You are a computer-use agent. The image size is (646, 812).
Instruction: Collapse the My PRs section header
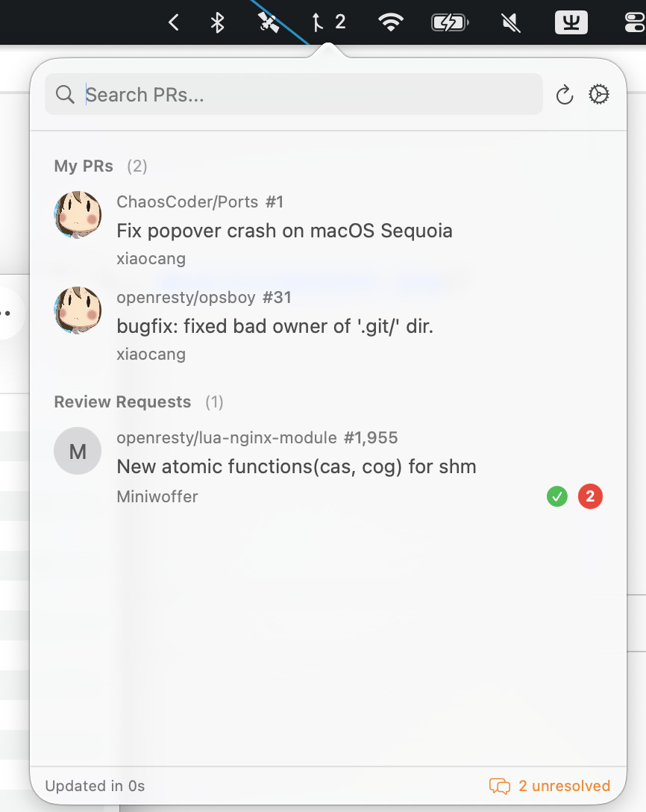(84, 166)
